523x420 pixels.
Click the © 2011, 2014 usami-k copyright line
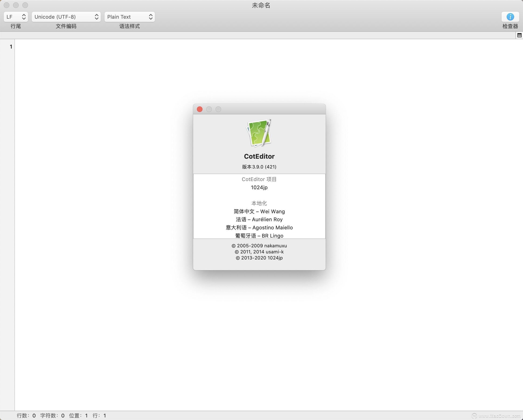(x=259, y=252)
